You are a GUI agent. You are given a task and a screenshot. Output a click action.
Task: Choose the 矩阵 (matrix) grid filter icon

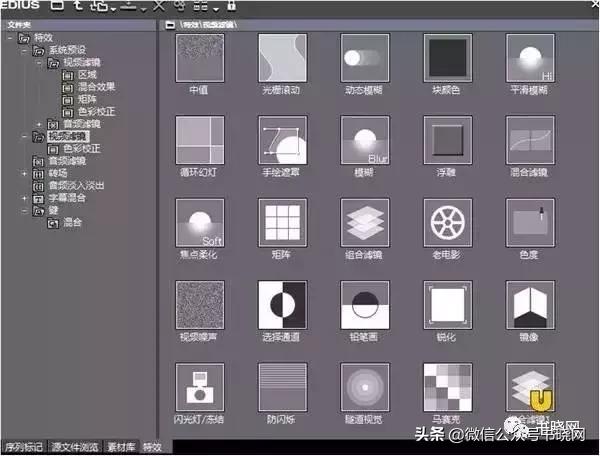point(282,222)
